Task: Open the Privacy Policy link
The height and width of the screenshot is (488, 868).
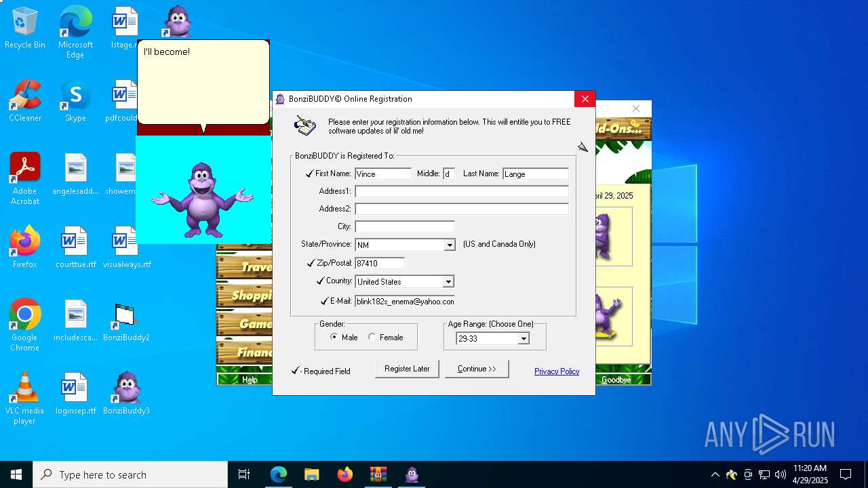Action: [557, 371]
